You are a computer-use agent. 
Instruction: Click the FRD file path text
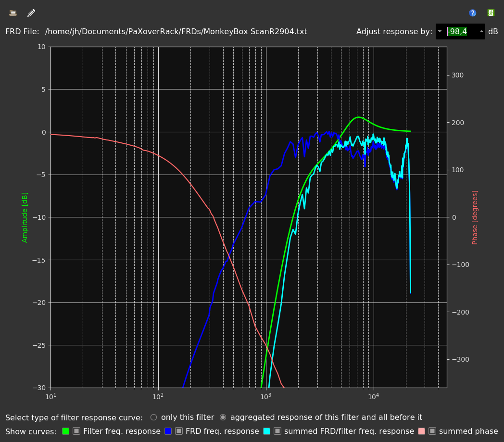176,31
